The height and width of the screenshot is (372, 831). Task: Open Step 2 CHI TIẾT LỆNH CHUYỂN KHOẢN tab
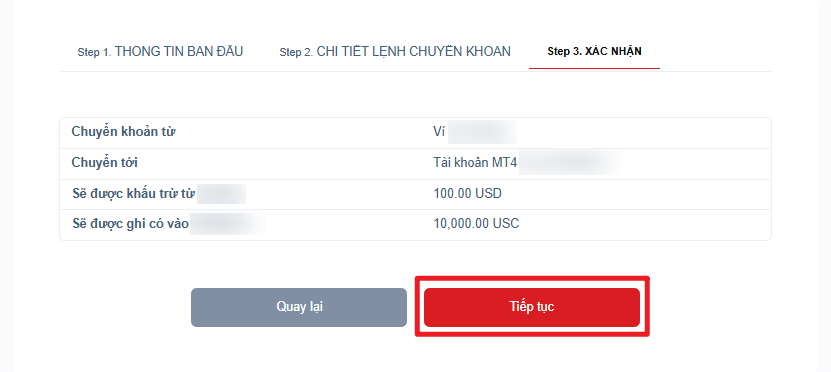395,51
